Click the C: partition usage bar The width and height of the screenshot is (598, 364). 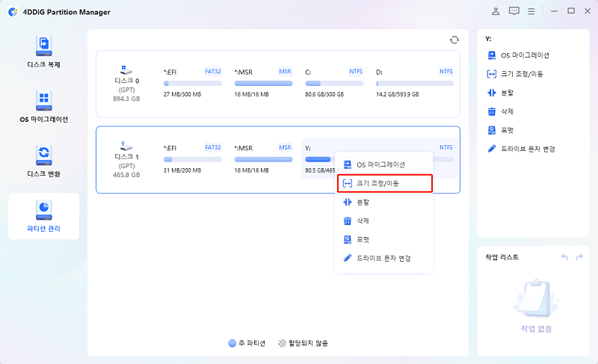pos(334,84)
